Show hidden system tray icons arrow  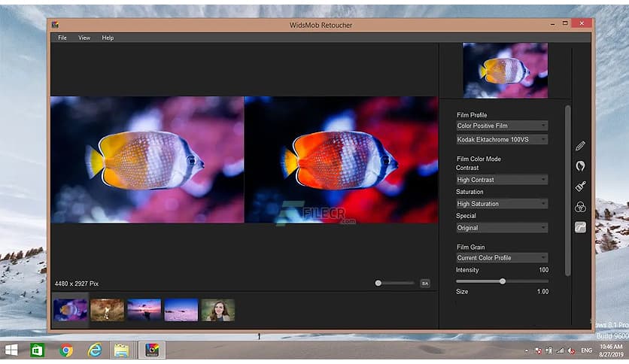[x=527, y=350]
